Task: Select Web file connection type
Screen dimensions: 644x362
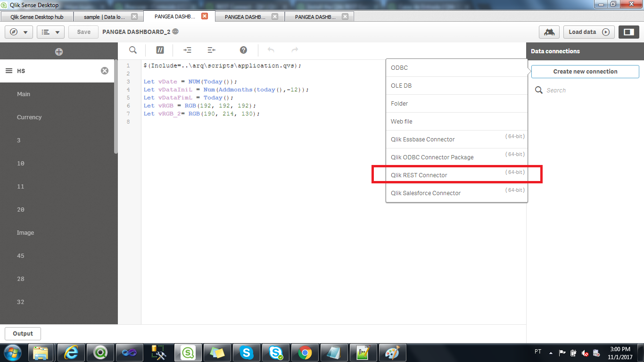Action: (456, 122)
